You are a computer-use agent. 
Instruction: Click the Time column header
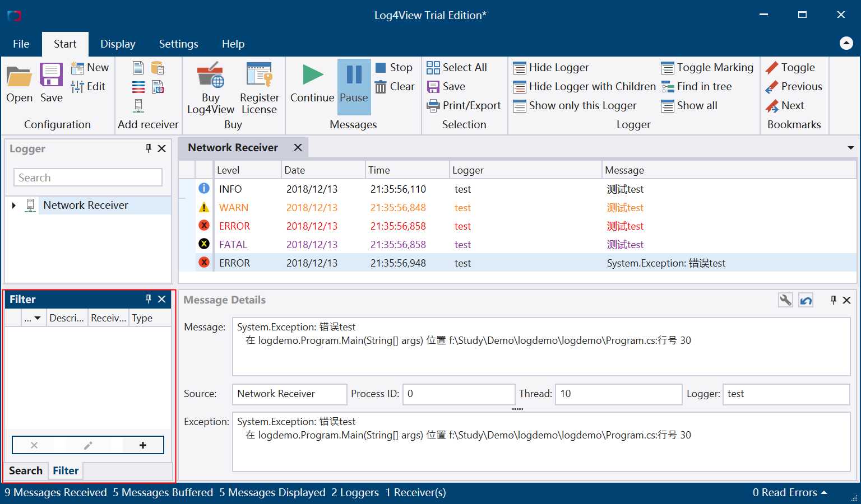(x=407, y=170)
